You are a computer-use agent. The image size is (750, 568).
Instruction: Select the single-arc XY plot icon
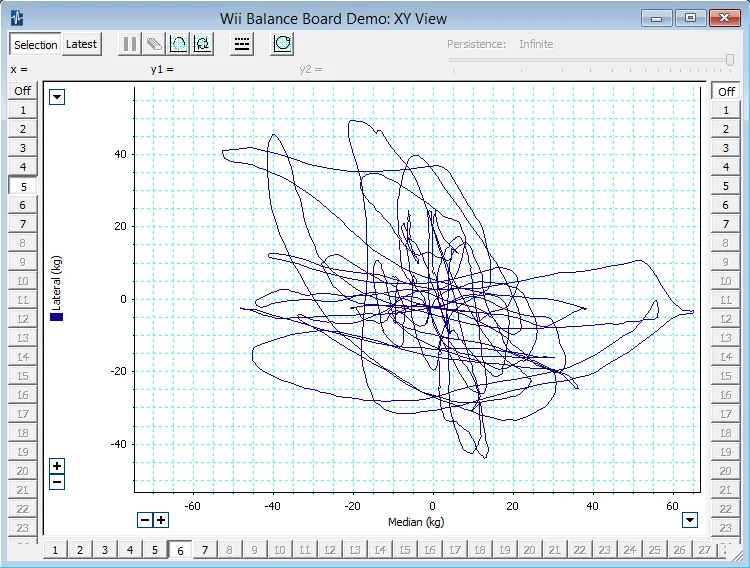coord(178,44)
